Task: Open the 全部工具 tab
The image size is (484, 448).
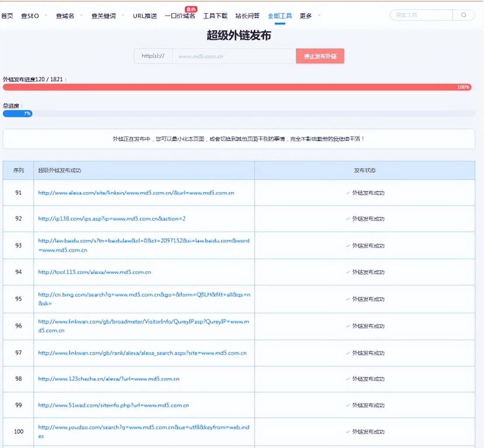Action: (x=280, y=16)
